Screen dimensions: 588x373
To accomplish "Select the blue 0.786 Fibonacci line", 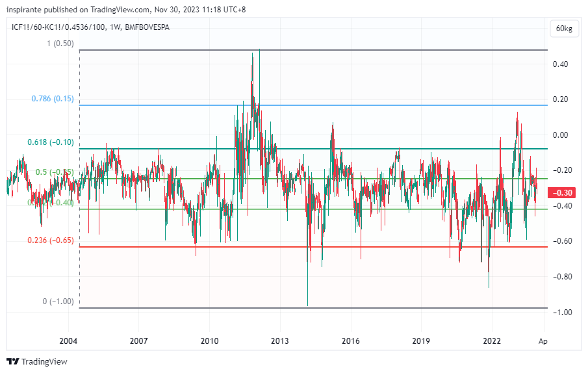I will 314,105.
